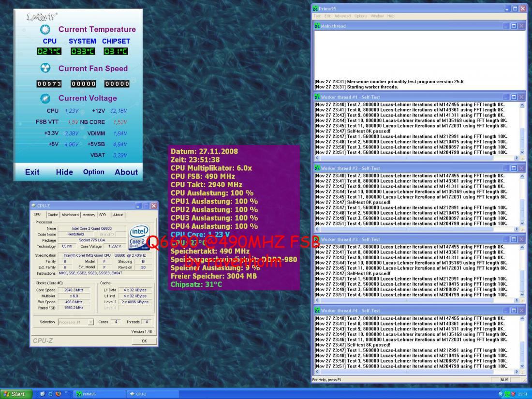
Task: Expand quick launch overflow chevron
Action: 67,392
